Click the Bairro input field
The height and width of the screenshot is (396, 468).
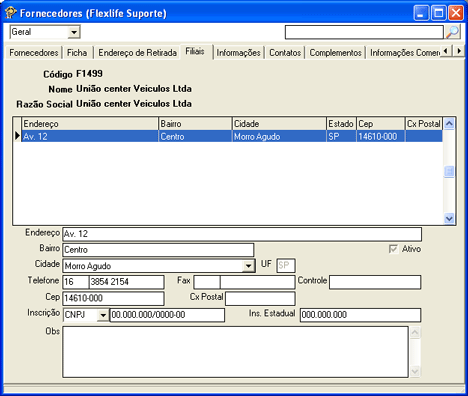tap(158, 250)
